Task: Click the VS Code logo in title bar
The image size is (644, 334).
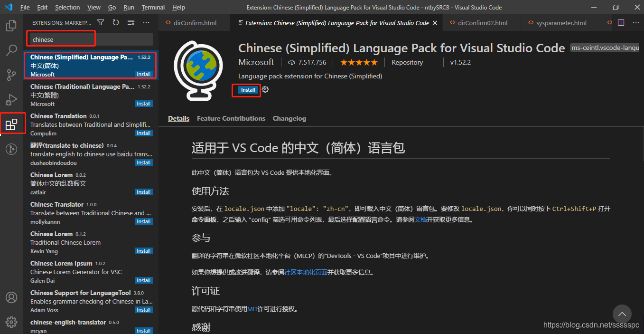Action: click(9, 7)
